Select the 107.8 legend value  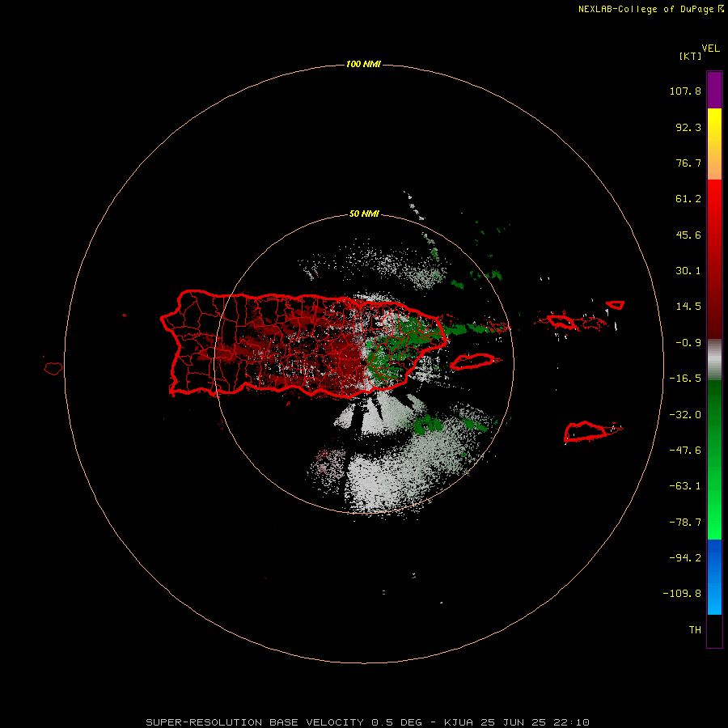[685, 91]
